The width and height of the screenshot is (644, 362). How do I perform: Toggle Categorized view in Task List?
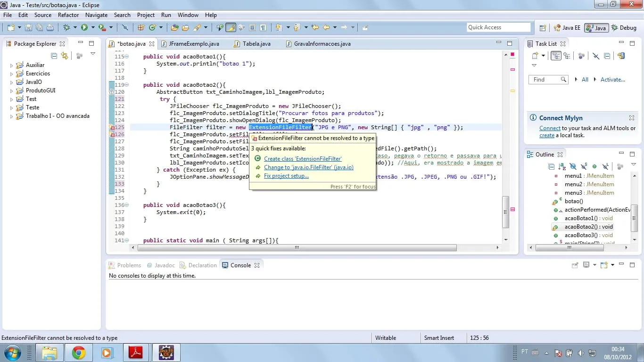pyautogui.click(x=556, y=56)
